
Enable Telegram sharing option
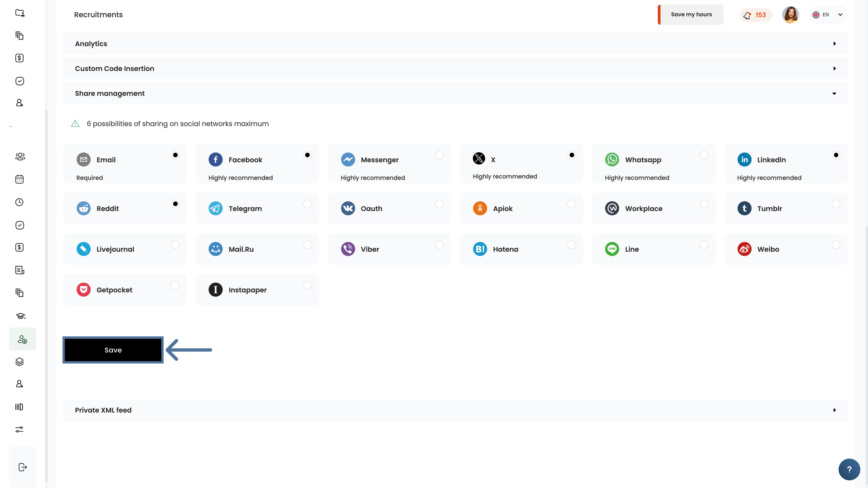[307, 204]
